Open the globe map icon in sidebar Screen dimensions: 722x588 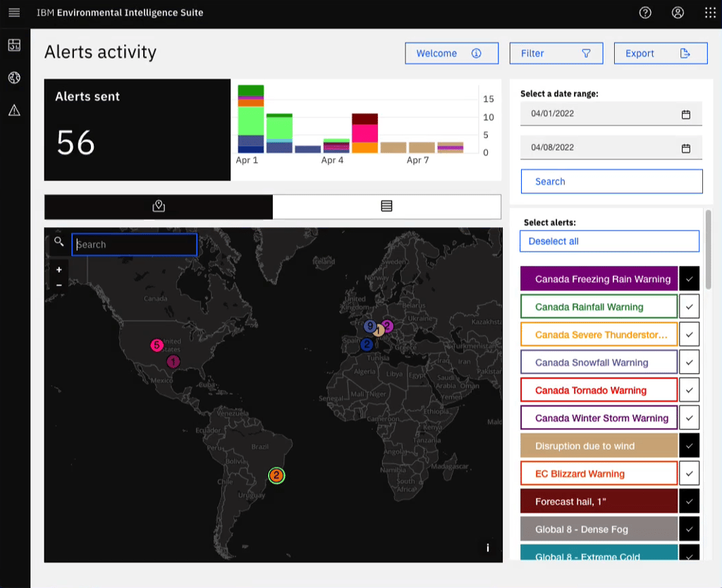[14, 78]
